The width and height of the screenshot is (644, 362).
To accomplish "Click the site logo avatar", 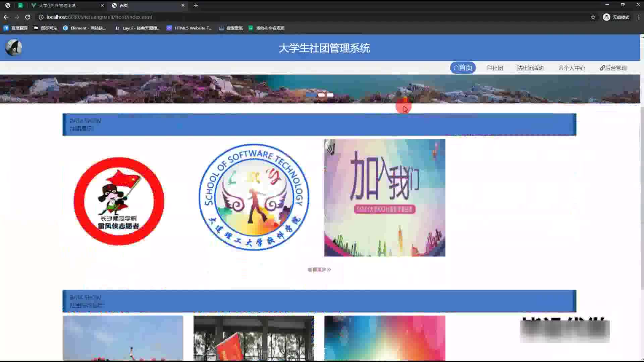I will point(14,48).
